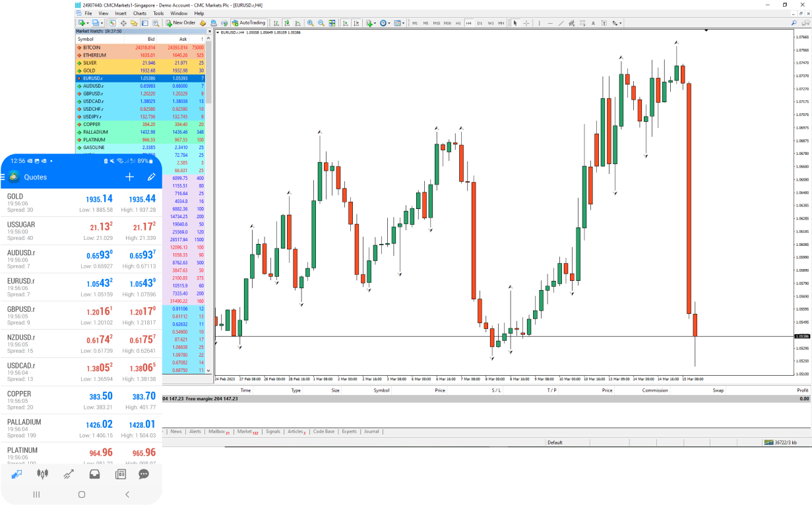Switch chart to D1 timeframe
Screen dimensions: 812x505
(x=480, y=23)
